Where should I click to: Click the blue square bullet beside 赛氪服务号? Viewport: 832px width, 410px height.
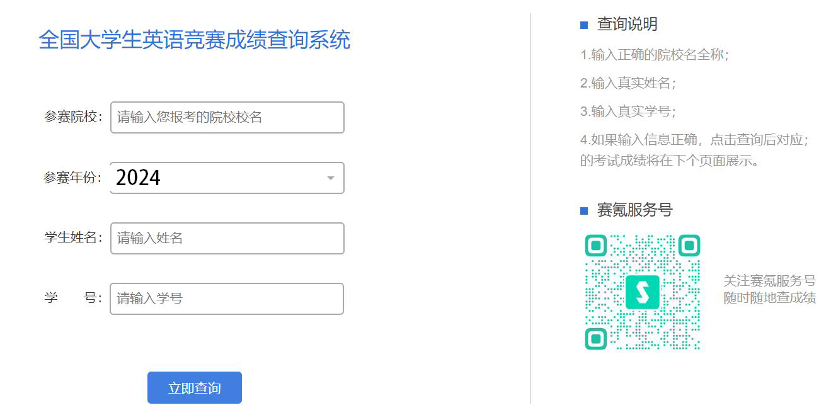[x=584, y=211]
